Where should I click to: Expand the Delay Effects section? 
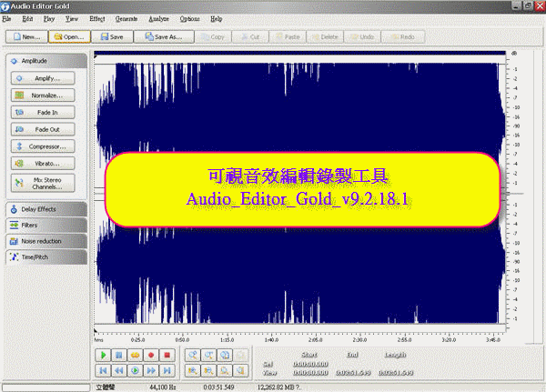pos(45,209)
